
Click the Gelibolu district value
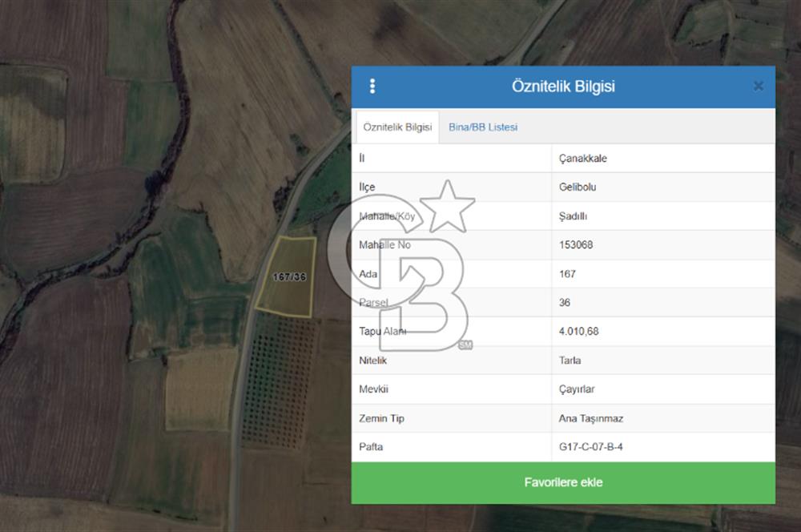[x=578, y=187]
